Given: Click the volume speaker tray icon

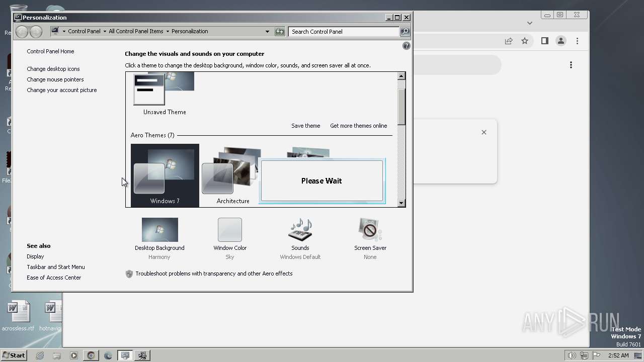Looking at the screenshot, I should [x=572, y=355].
